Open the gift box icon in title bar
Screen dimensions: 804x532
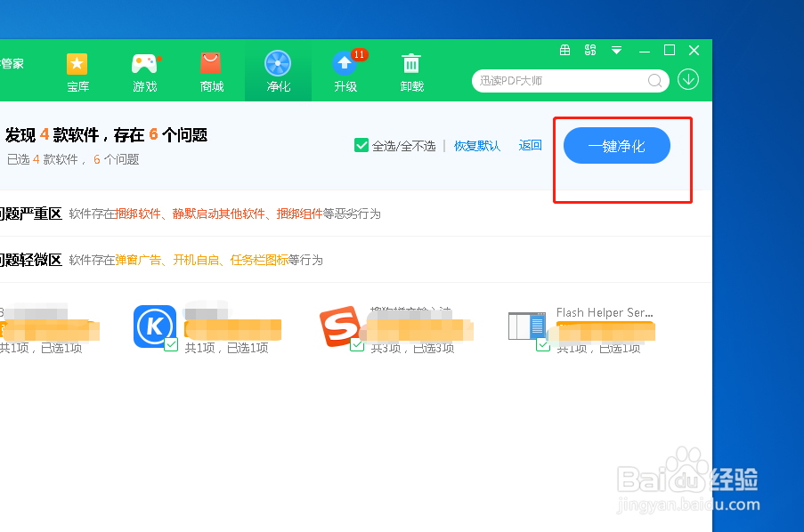coord(564,51)
